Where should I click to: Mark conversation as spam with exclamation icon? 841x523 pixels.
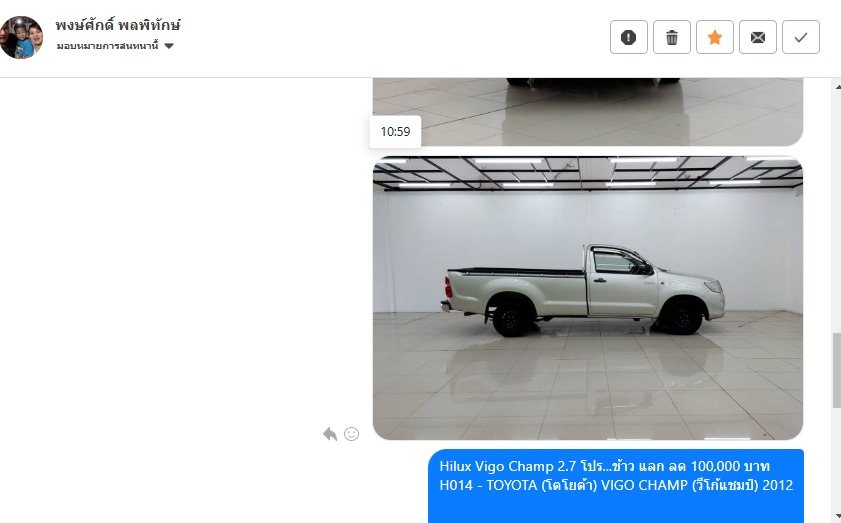[629, 37]
